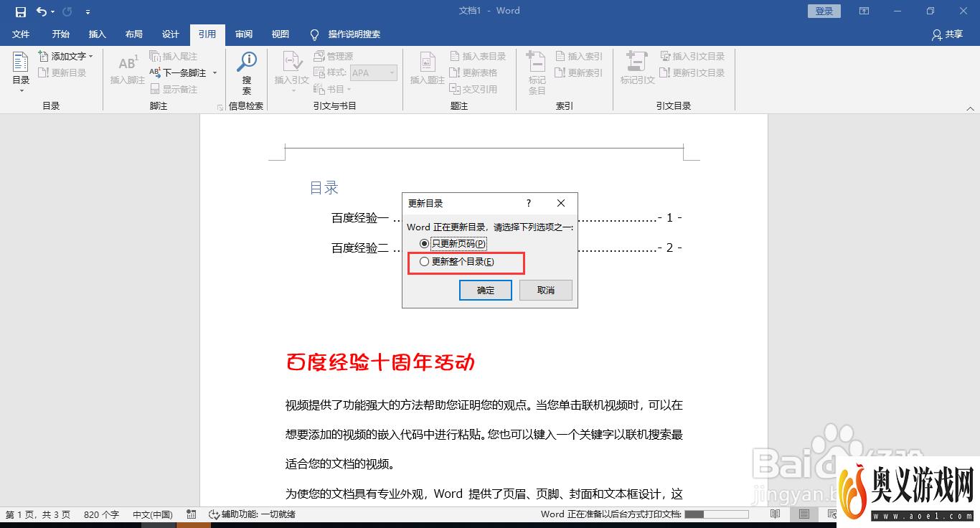Click the Save icon in title bar
The width and height of the screenshot is (980, 528).
(x=20, y=11)
